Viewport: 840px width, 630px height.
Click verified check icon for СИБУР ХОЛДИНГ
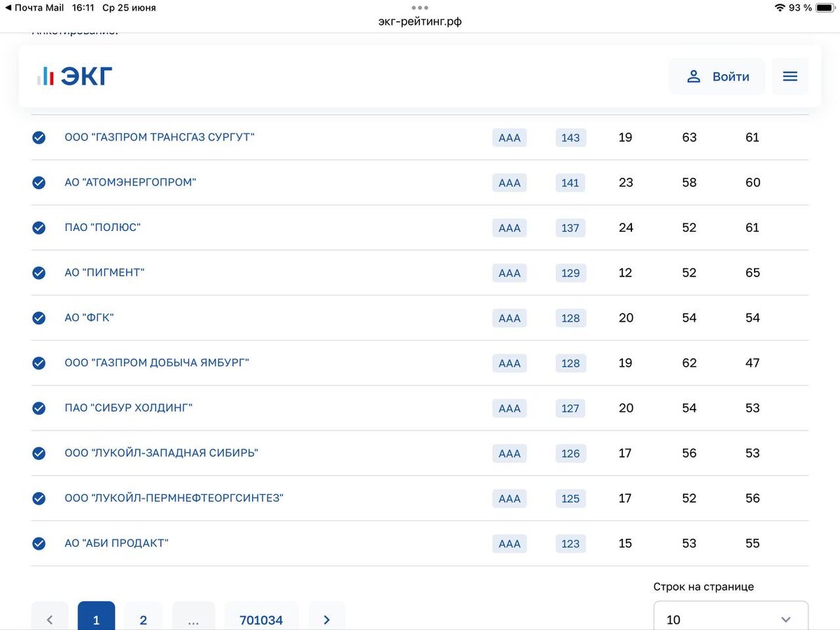pos(39,408)
